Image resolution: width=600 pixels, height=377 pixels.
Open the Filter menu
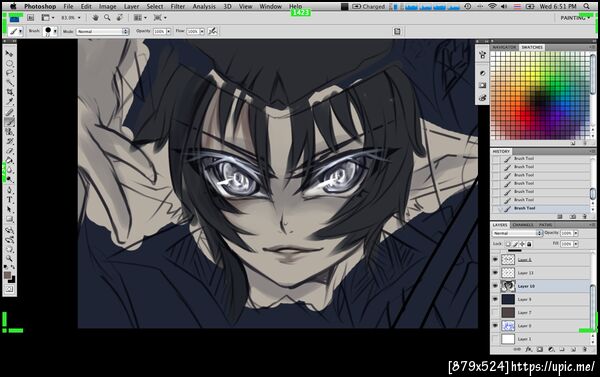(x=178, y=6)
